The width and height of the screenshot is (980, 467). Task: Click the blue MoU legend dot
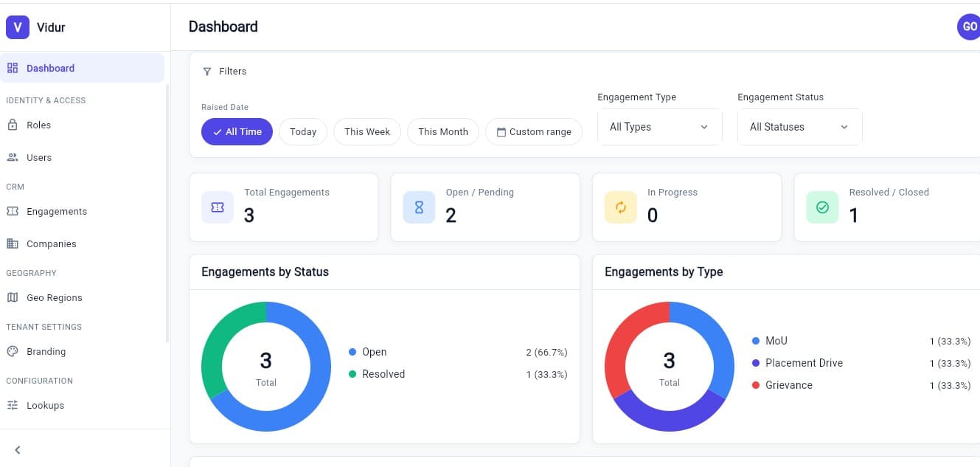click(756, 341)
